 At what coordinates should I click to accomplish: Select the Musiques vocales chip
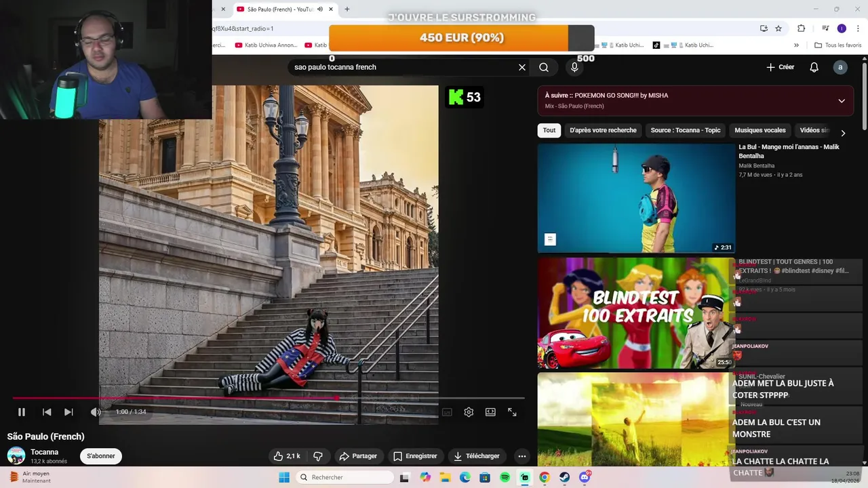[x=760, y=130]
